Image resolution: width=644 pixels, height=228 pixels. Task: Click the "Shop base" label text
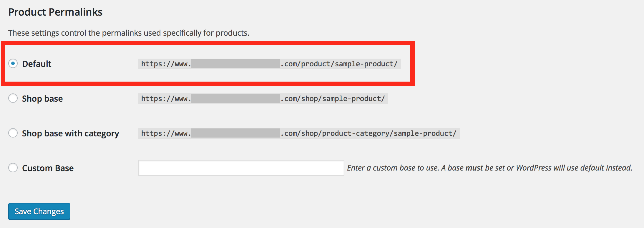click(x=42, y=99)
